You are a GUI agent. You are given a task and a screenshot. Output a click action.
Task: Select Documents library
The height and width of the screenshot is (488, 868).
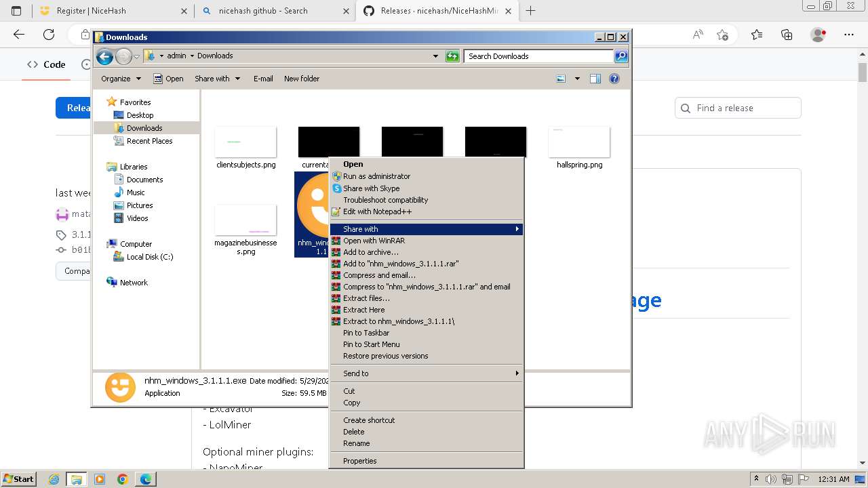pyautogui.click(x=144, y=180)
